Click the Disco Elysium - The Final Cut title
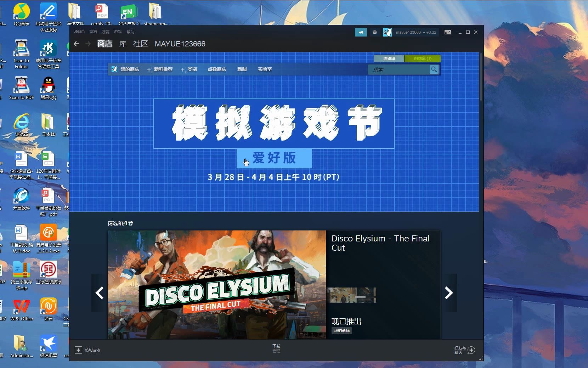This screenshot has width=588, height=368. pyautogui.click(x=380, y=243)
